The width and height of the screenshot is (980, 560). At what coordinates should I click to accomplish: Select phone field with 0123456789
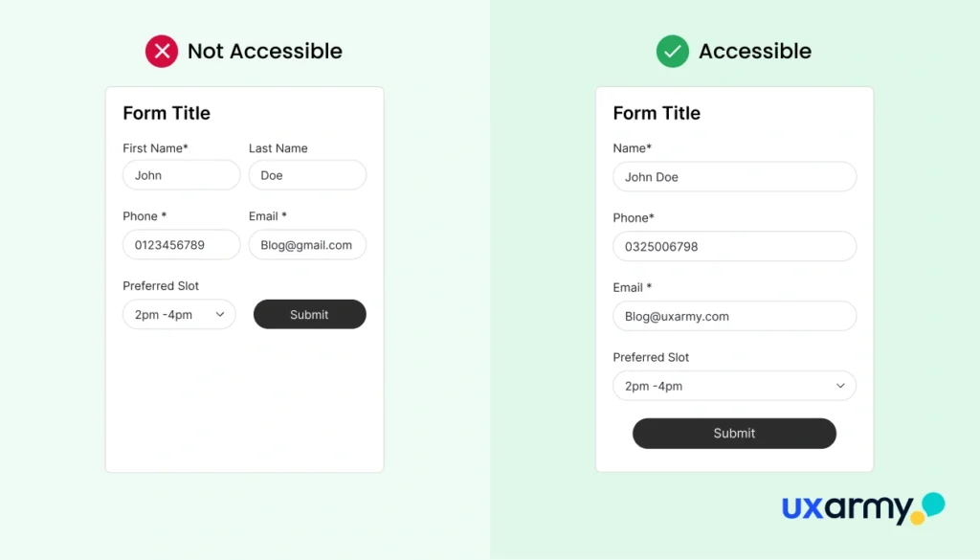click(181, 245)
